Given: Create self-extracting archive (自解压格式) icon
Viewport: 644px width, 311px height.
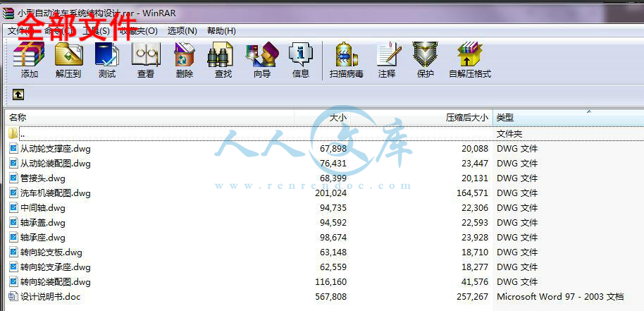Looking at the screenshot, I should (x=470, y=54).
